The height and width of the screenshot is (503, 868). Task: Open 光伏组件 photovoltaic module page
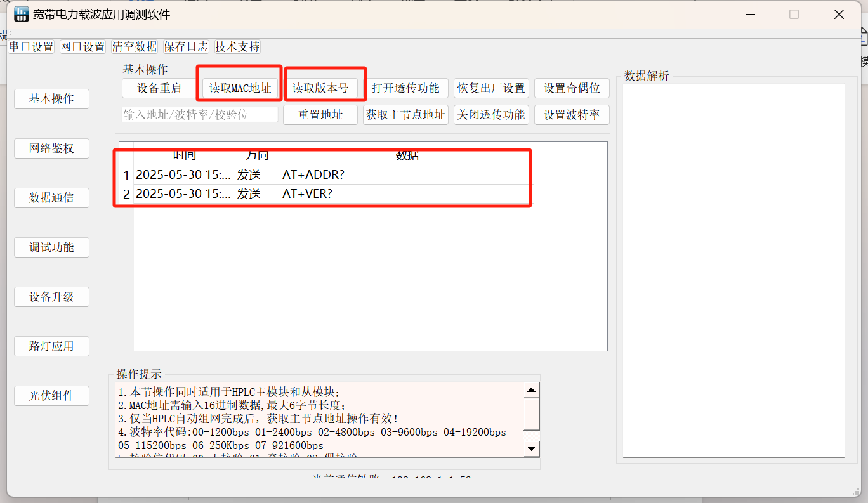51,395
